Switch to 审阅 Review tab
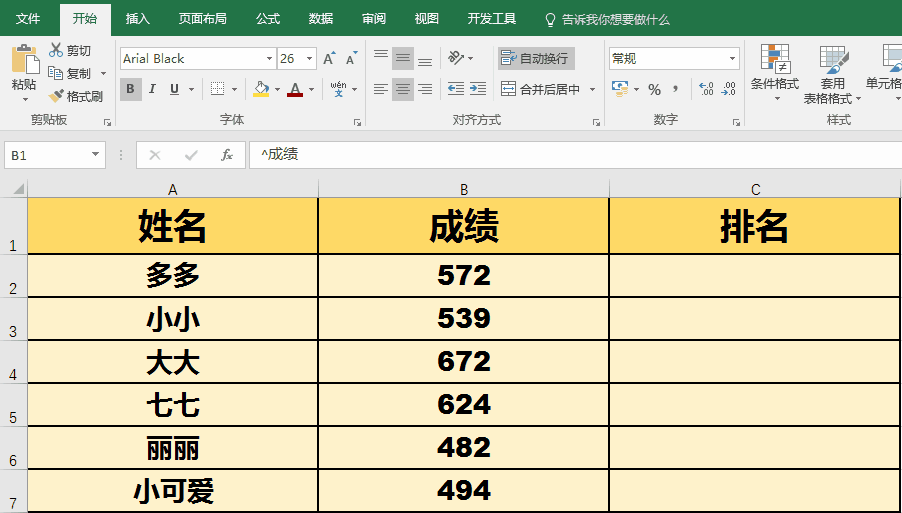This screenshot has width=902, height=513. click(x=374, y=19)
